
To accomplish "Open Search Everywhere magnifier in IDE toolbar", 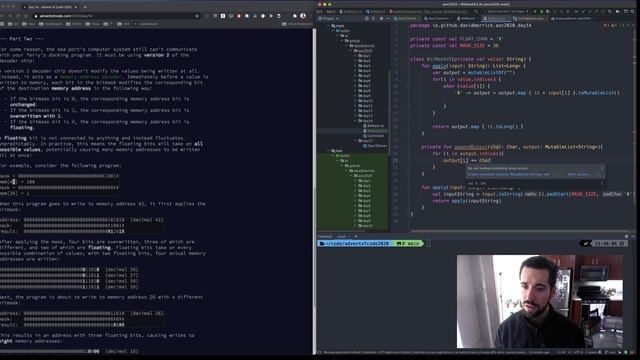I will [633, 11].
